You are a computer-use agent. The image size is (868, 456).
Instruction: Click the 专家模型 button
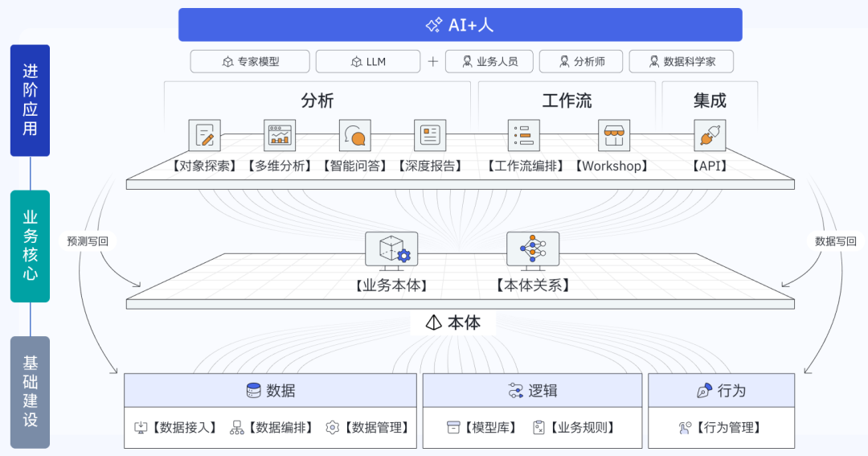[250, 61]
